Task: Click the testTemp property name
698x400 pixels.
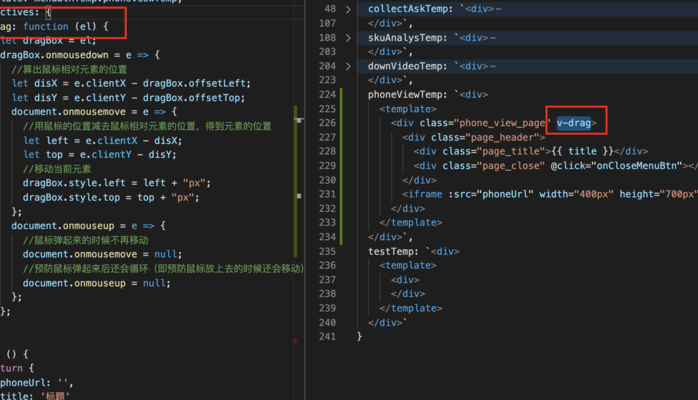Action: tap(393, 251)
